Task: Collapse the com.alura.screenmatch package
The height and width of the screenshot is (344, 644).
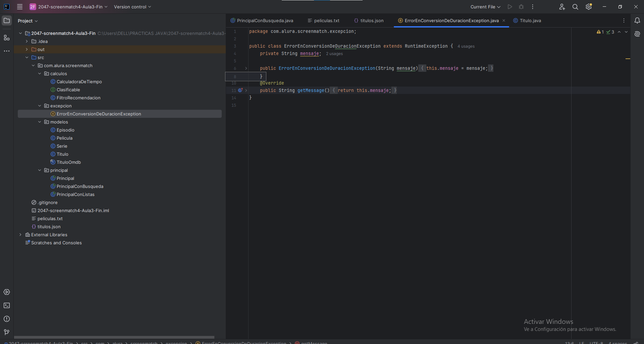Action: tap(33, 65)
